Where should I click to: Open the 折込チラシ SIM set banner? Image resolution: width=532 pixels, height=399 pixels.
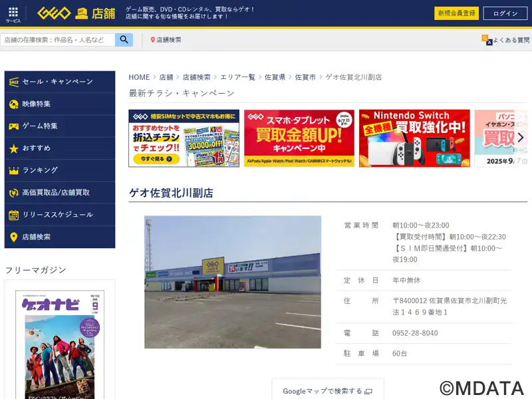click(184, 138)
